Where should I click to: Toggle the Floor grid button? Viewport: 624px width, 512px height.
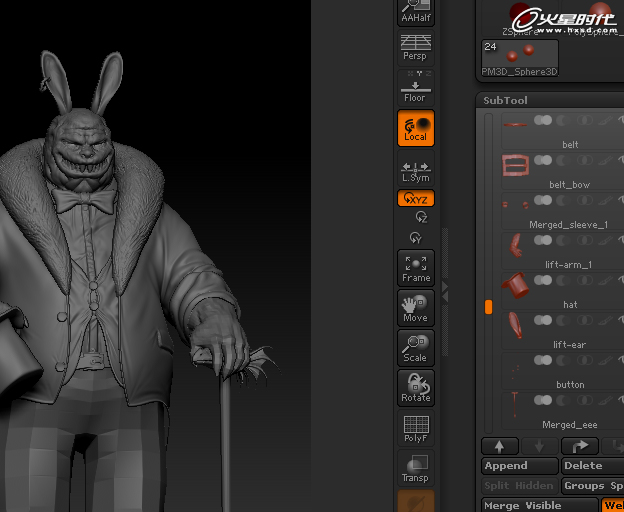(x=415, y=88)
